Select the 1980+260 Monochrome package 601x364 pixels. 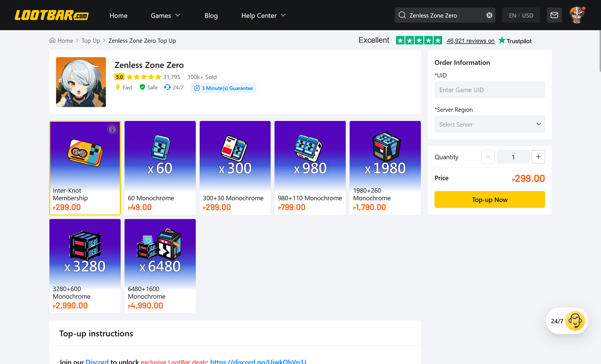click(385, 168)
